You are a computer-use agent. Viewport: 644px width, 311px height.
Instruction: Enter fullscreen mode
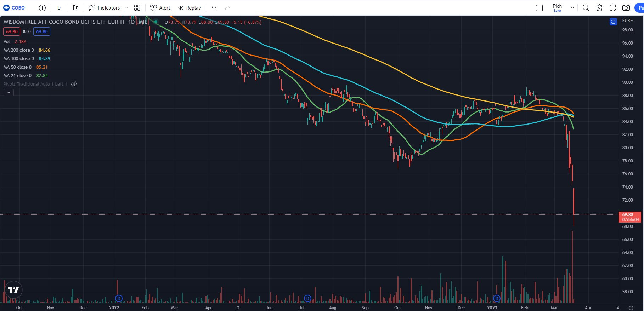pos(613,8)
